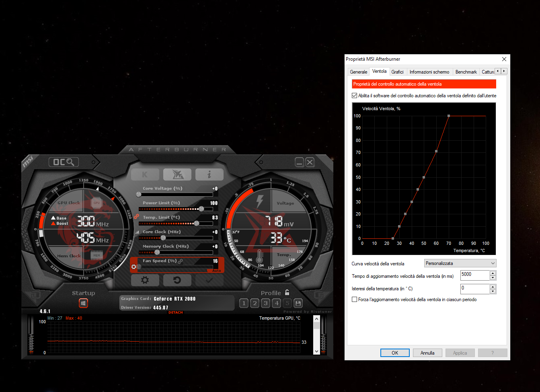Viewport: 540px width, 392px height.
Task: Click the profile lock icon
Action: 287,292
